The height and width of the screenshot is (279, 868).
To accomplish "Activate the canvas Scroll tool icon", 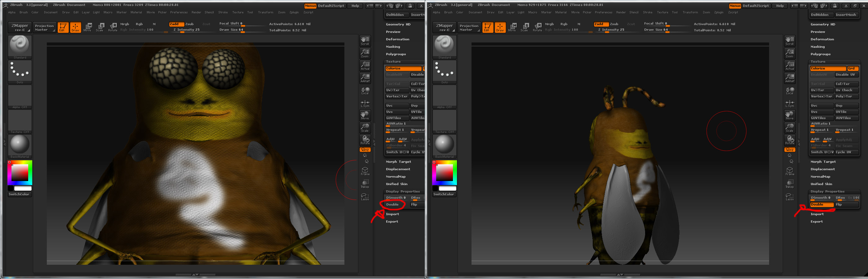I will 365,41.
